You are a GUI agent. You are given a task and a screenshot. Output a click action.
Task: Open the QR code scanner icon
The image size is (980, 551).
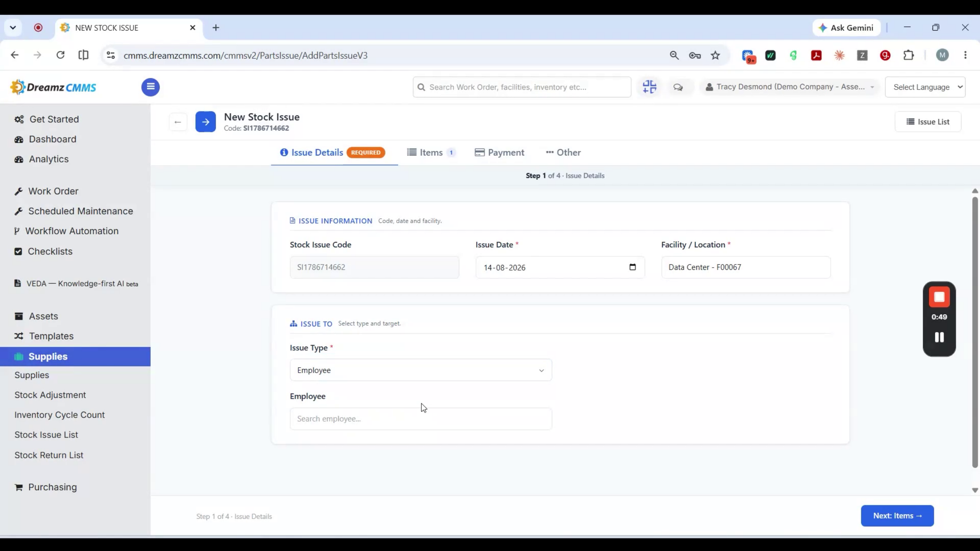pyautogui.click(x=649, y=87)
